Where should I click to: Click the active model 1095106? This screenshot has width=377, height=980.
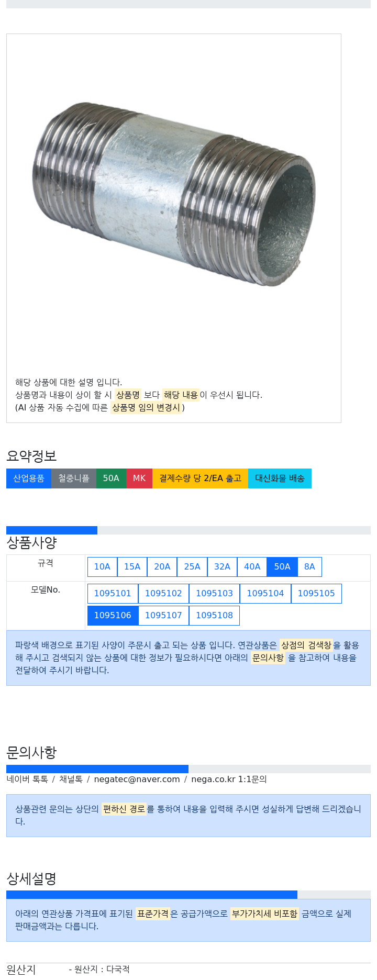click(113, 616)
